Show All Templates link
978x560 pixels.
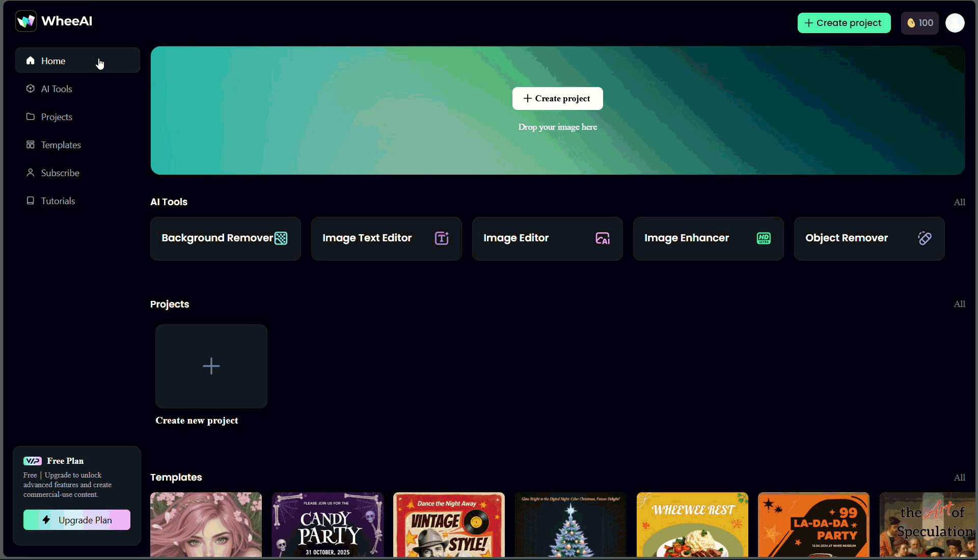coord(959,478)
